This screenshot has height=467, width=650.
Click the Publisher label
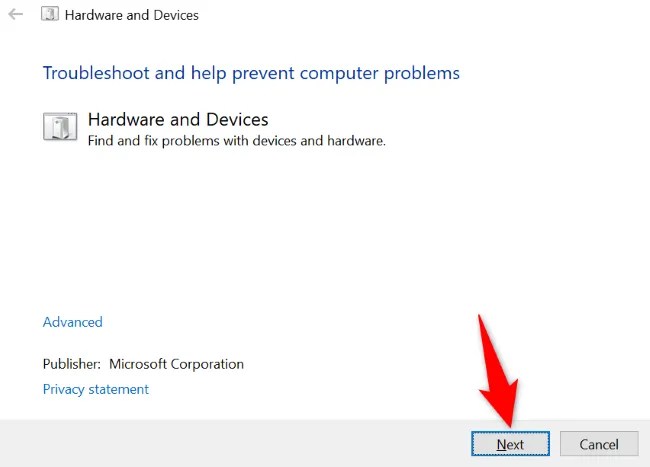coord(72,364)
